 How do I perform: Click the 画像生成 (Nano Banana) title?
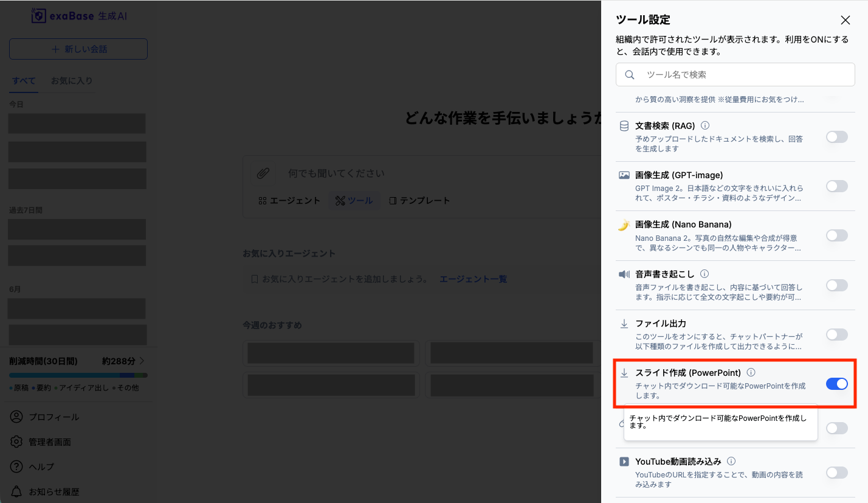pyautogui.click(x=683, y=224)
